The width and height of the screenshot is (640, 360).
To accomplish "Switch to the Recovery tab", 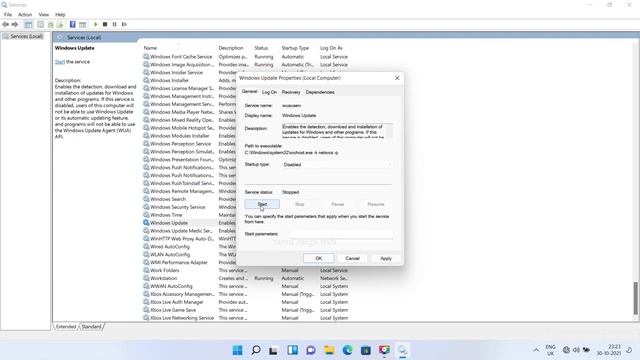I will click(x=291, y=92).
